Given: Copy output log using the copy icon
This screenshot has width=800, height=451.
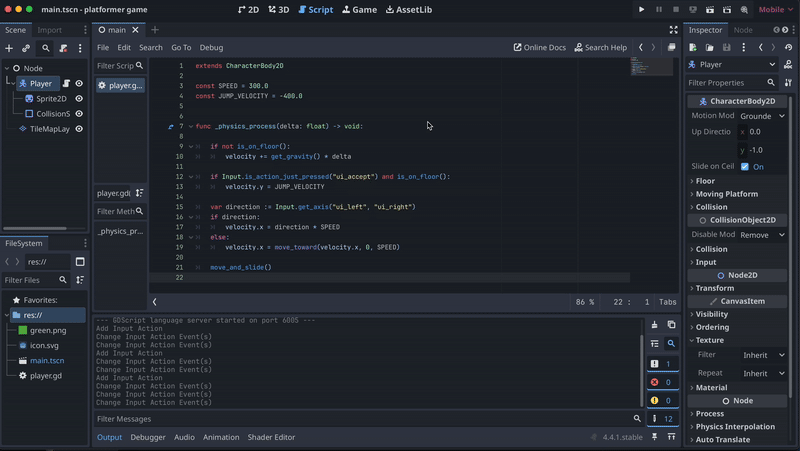Looking at the screenshot, I should pyautogui.click(x=671, y=325).
